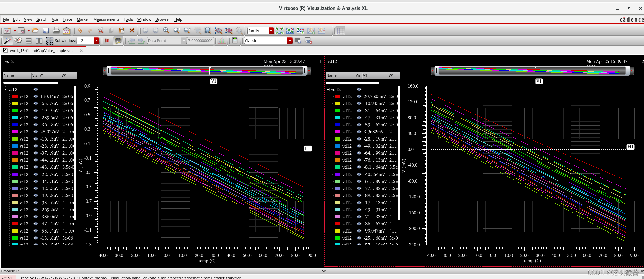Toggle visibility of vs12 130.14uV trace
The image size is (644, 279).
coord(36,96)
